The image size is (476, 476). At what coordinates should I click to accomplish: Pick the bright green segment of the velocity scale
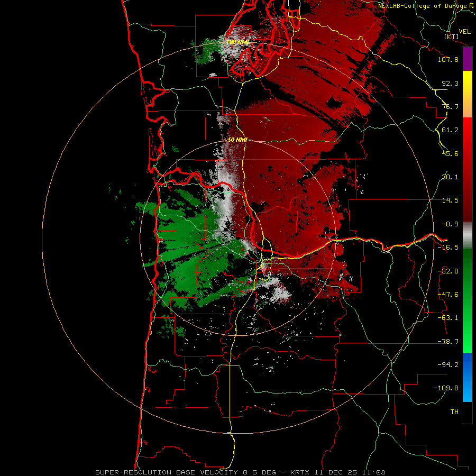(467, 300)
